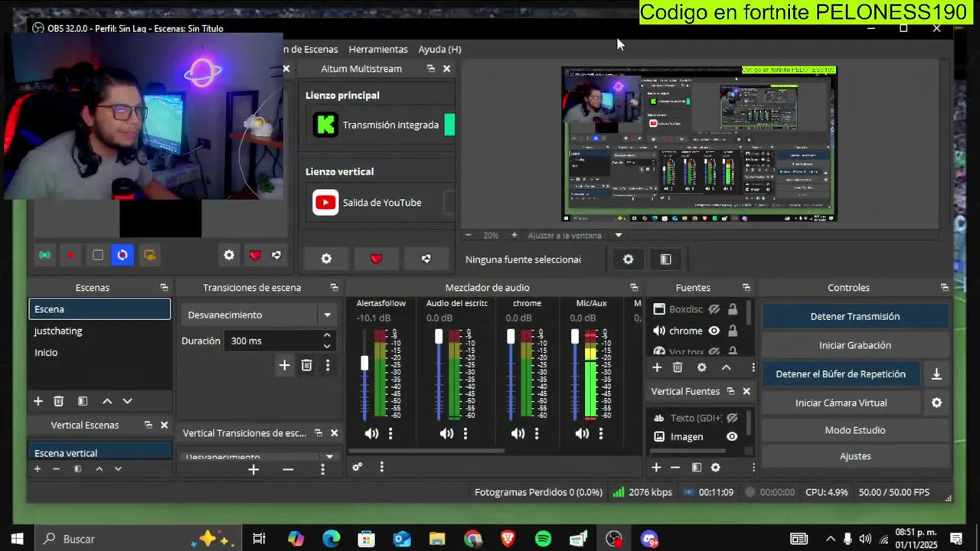The height and width of the screenshot is (551, 980).
Task: Add a source in Fuentes panel
Action: coord(656,368)
